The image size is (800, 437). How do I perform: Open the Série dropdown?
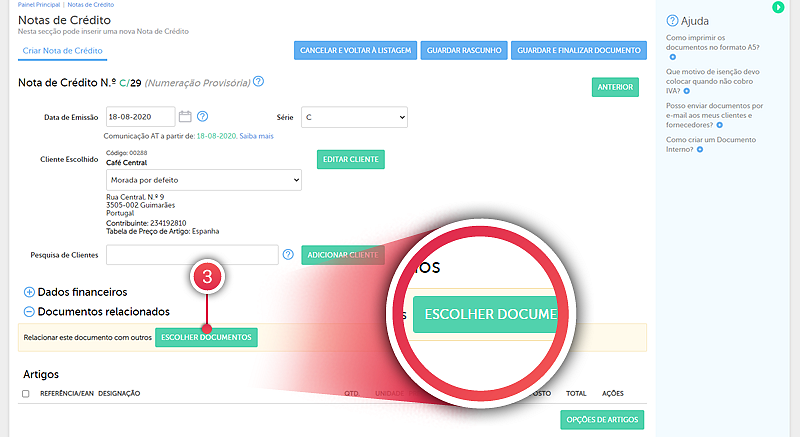(355, 118)
